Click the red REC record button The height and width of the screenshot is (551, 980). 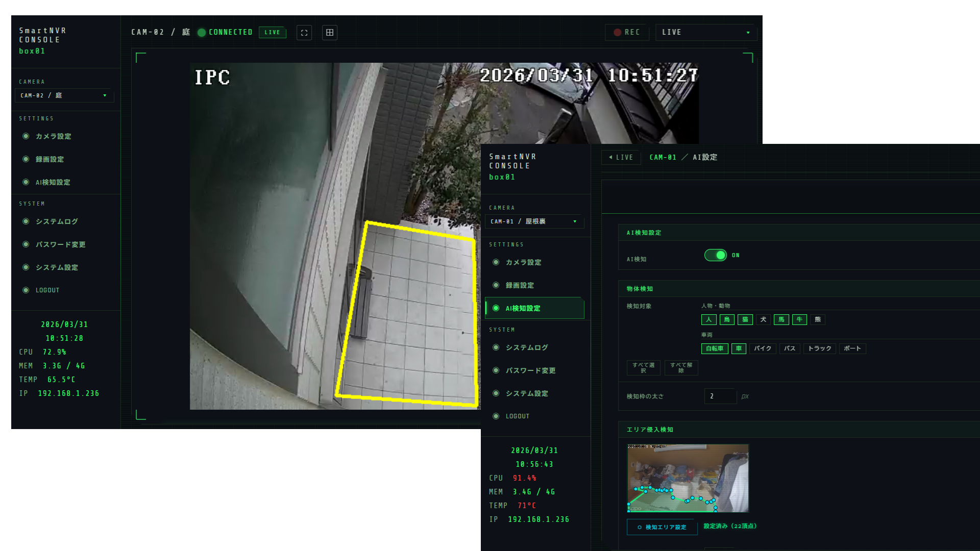pos(627,32)
